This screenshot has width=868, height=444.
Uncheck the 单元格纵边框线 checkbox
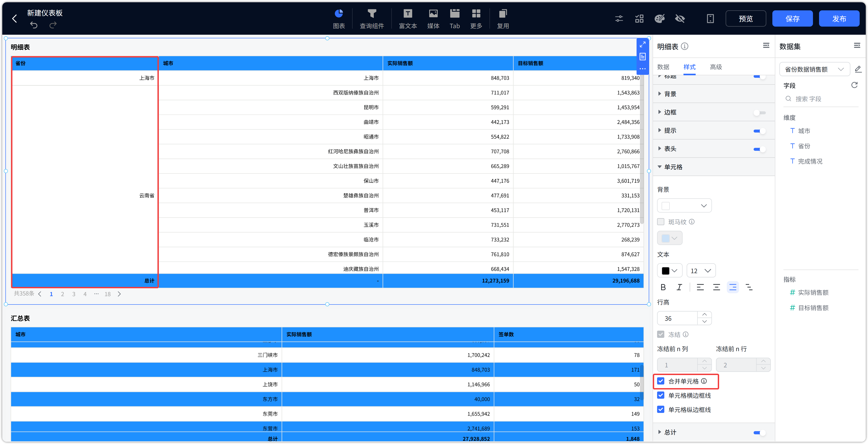coord(661,409)
